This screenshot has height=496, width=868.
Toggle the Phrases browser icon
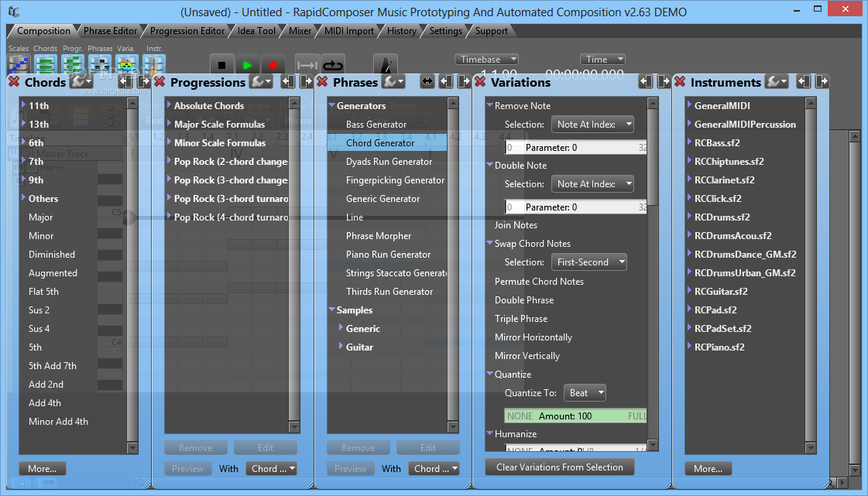pyautogui.click(x=100, y=65)
